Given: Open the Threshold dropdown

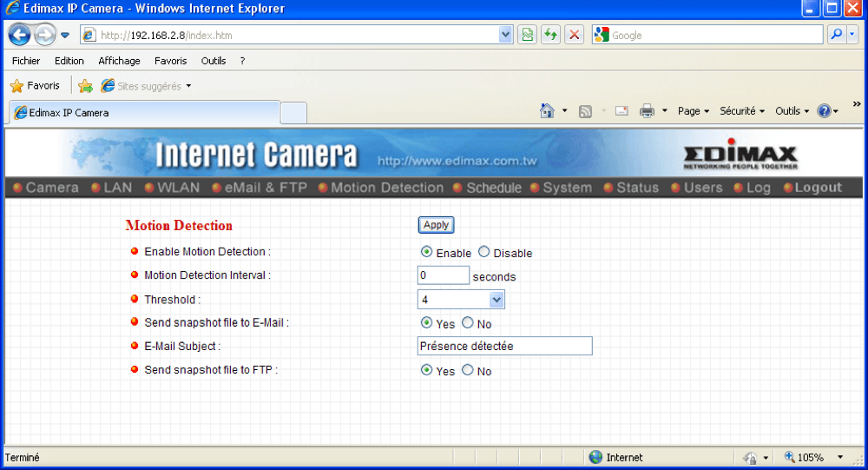Looking at the screenshot, I should click(x=461, y=300).
